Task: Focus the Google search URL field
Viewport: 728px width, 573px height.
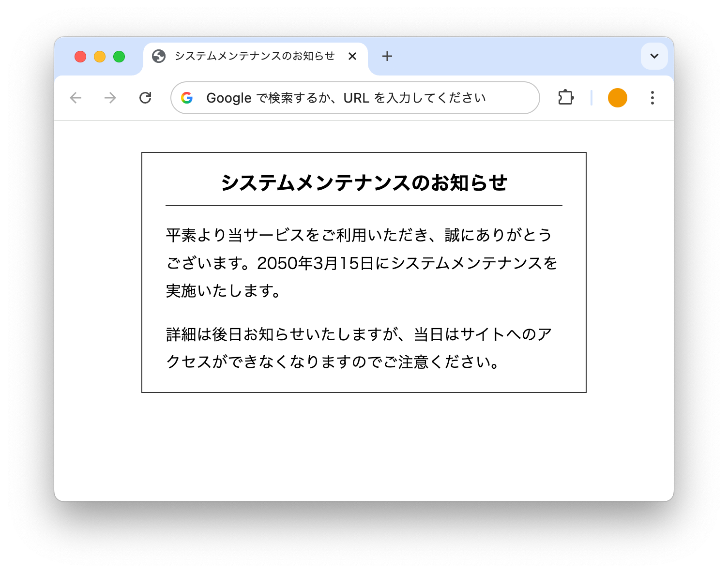Action: (355, 98)
